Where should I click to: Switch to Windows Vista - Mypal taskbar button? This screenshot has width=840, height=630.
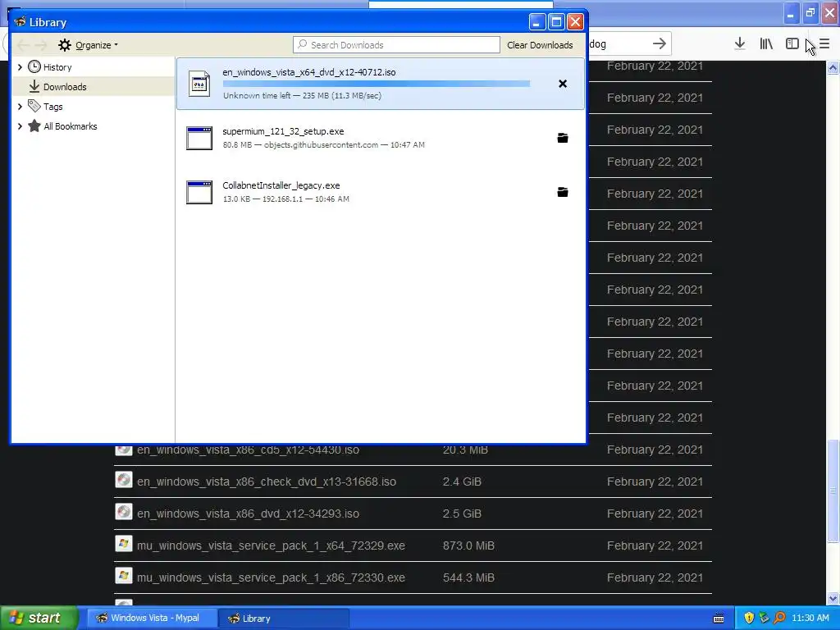153,619
